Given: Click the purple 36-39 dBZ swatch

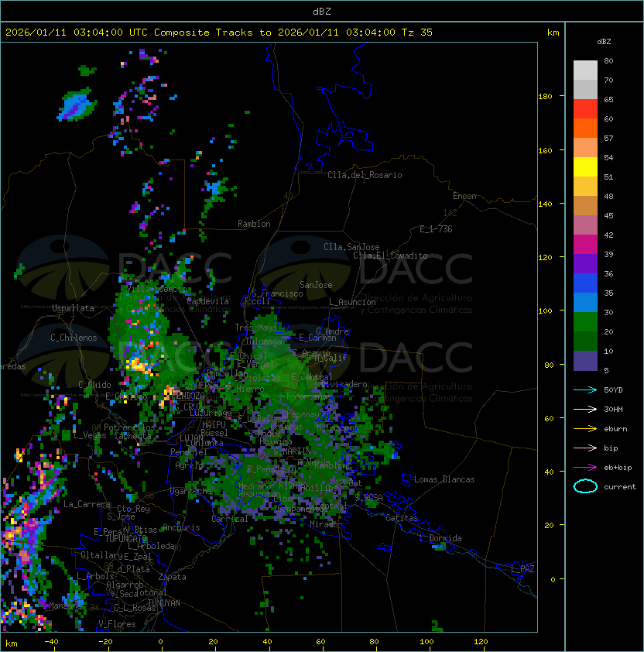Looking at the screenshot, I should coord(585,263).
